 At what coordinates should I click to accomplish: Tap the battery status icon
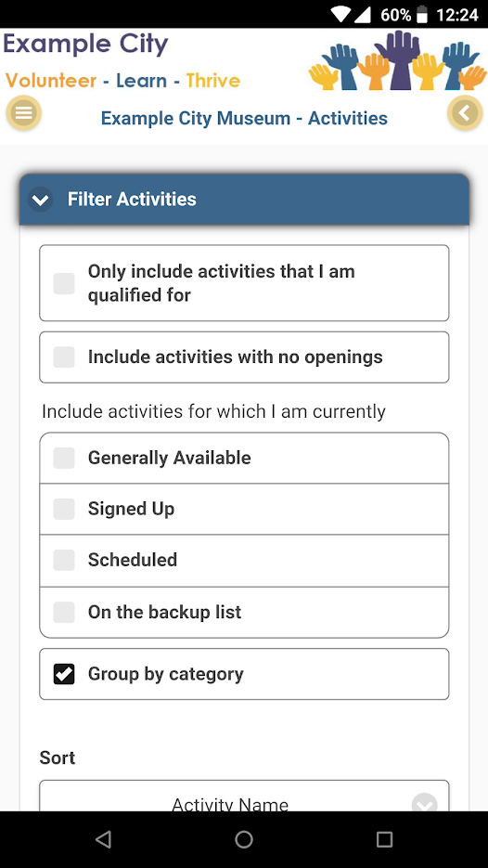click(x=422, y=15)
